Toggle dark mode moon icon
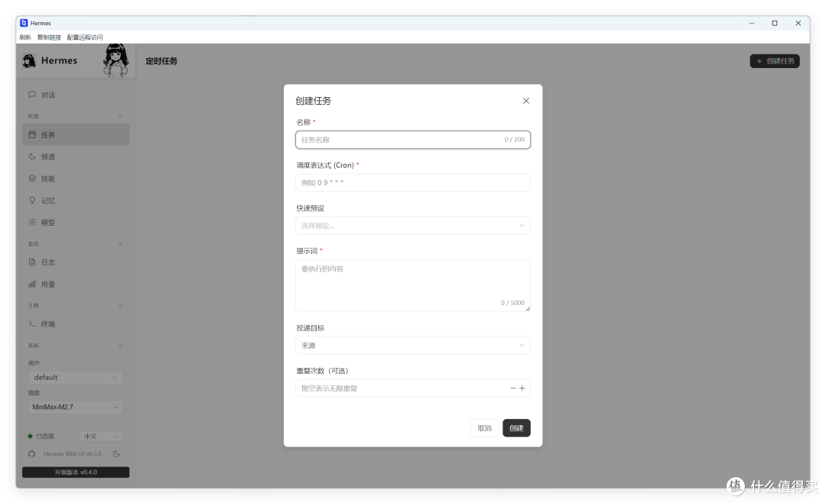The height and width of the screenshot is (504, 826). click(x=116, y=454)
